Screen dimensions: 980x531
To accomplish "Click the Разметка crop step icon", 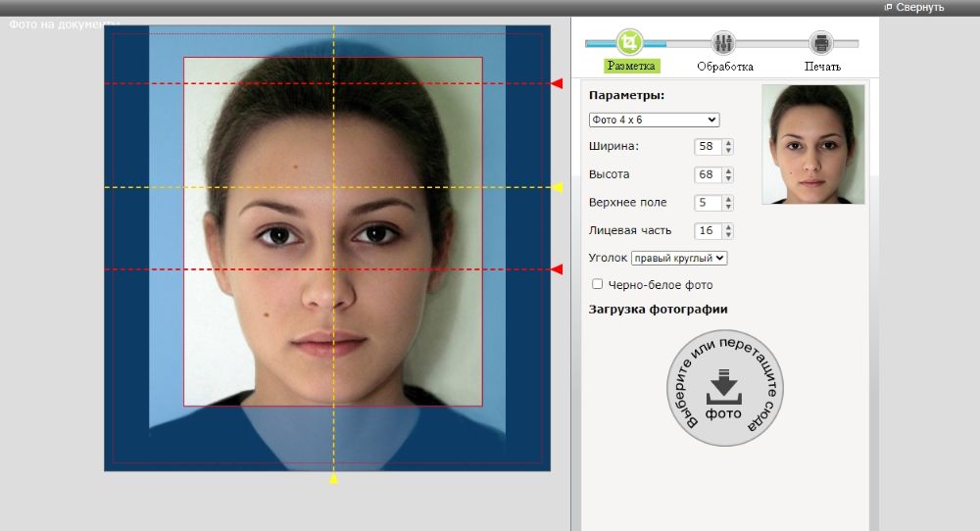I will pos(630,42).
